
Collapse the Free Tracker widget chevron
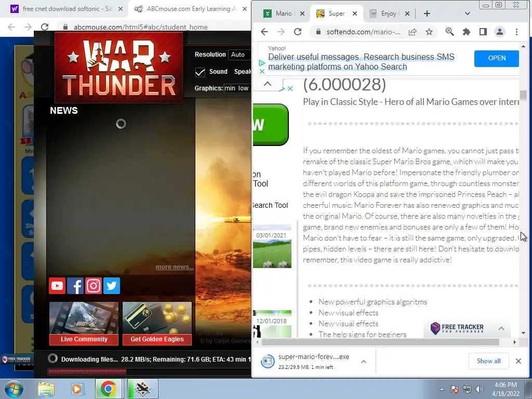(x=501, y=328)
